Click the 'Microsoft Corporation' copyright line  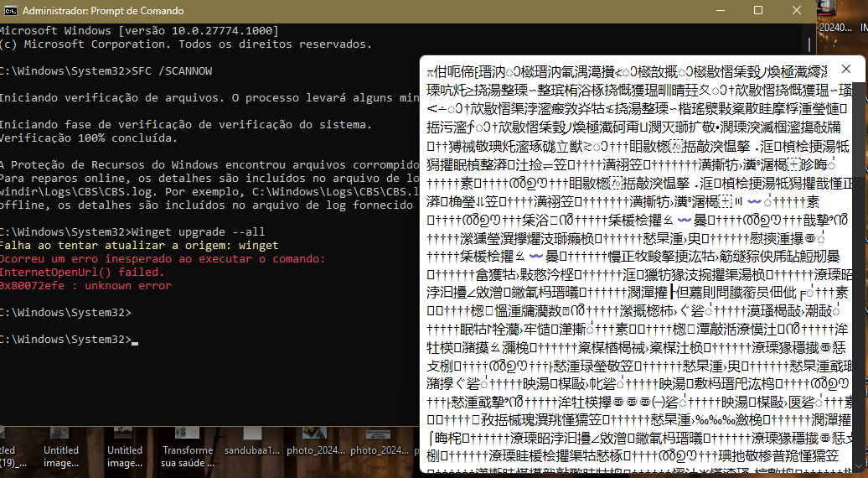click(186, 44)
